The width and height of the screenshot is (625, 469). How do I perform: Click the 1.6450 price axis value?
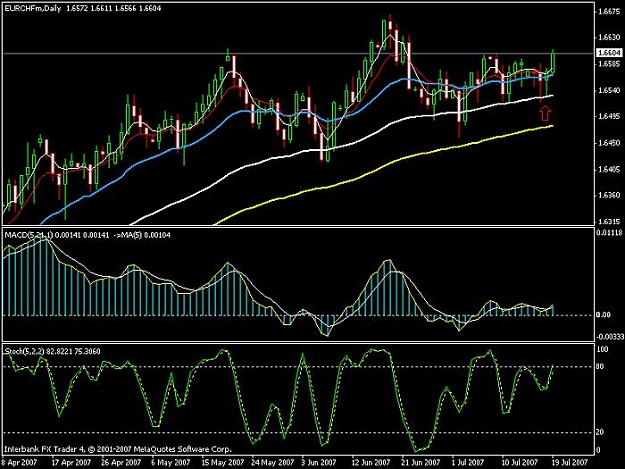(609, 143)
